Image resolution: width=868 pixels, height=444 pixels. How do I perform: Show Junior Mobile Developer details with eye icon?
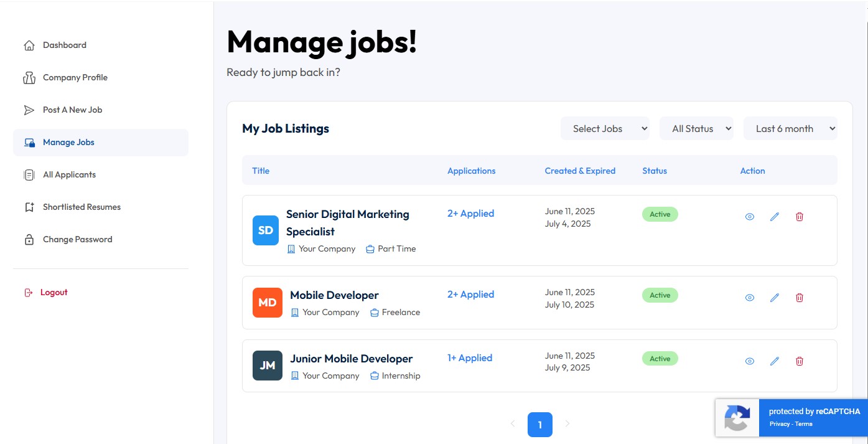(750, 361)
